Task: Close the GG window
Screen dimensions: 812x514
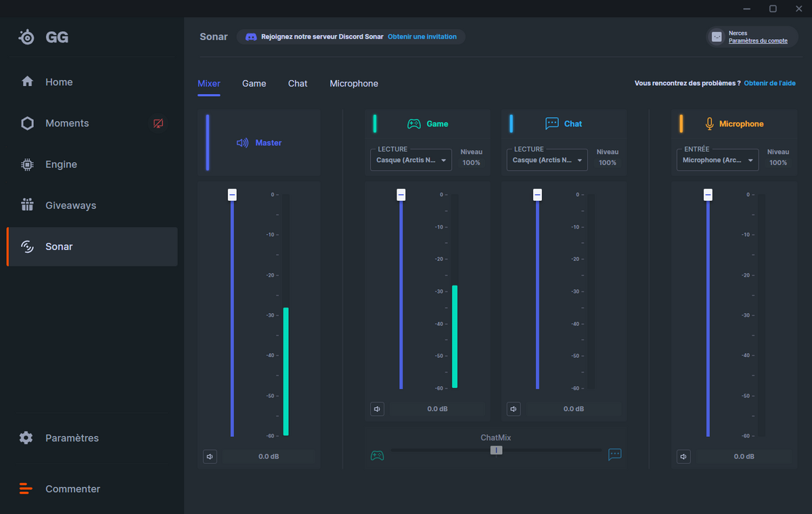Action: (798, 9)
